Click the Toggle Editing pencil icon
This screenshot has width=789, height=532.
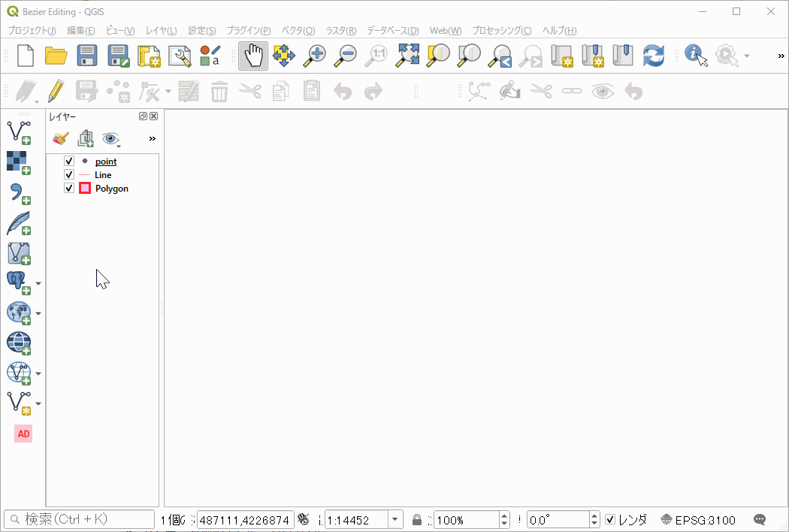pyautogui.click(x=56, y=92)
